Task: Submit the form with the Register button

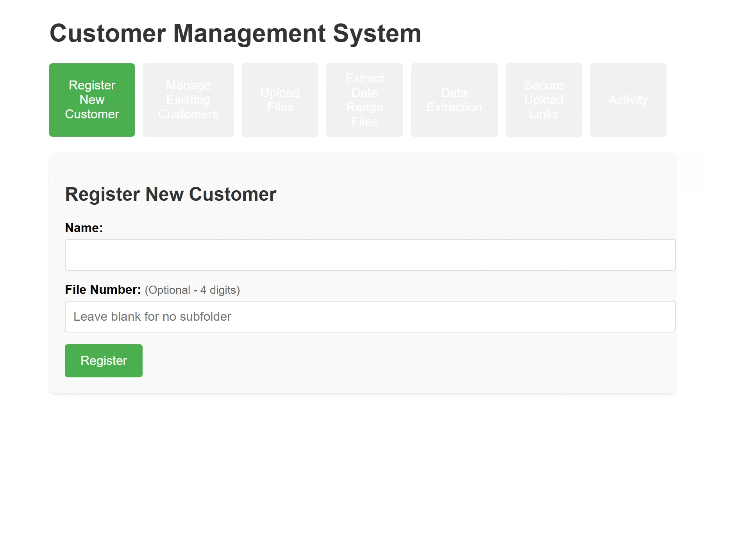Action: 104,361
